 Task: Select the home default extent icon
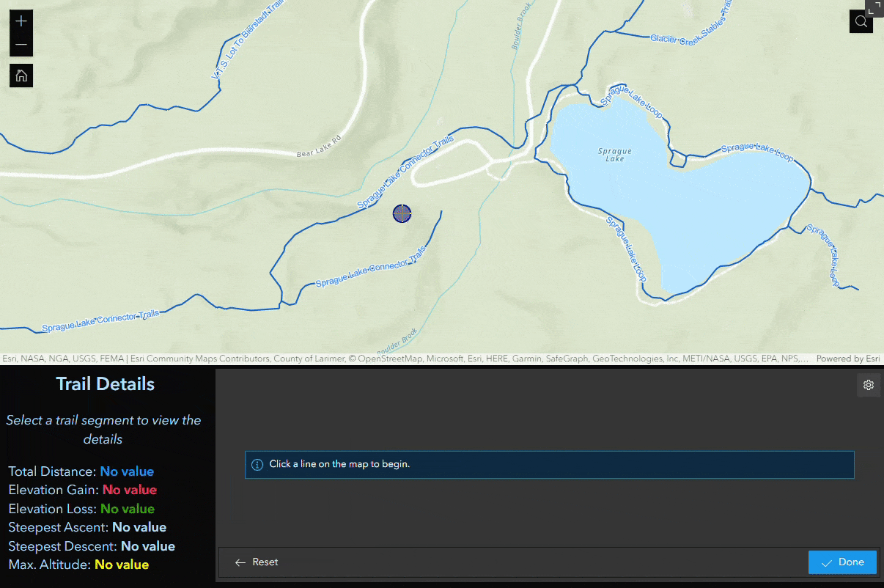pyautogui.click(x=21, y=75)
